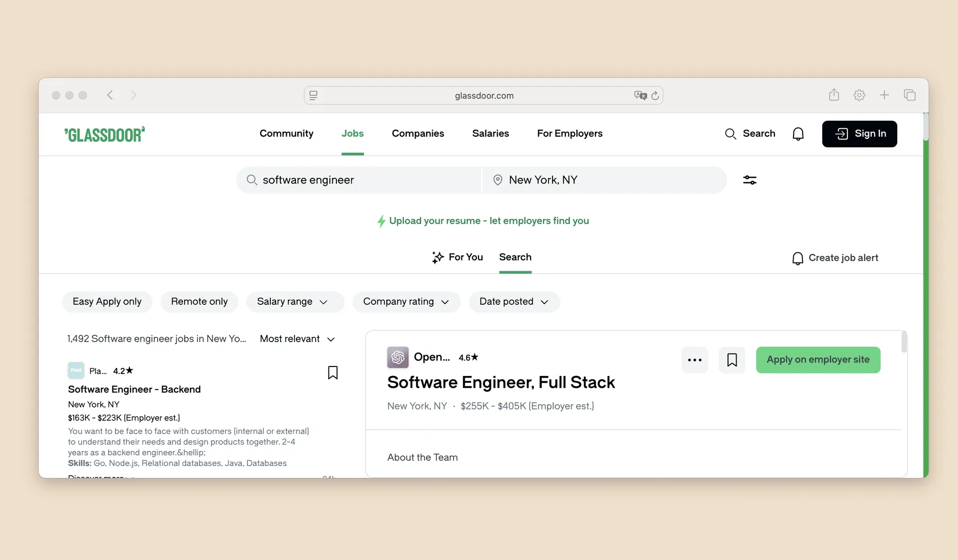958x560 pixels.
Task: Click the translate page icon
Action: click(x=640, y=96)
